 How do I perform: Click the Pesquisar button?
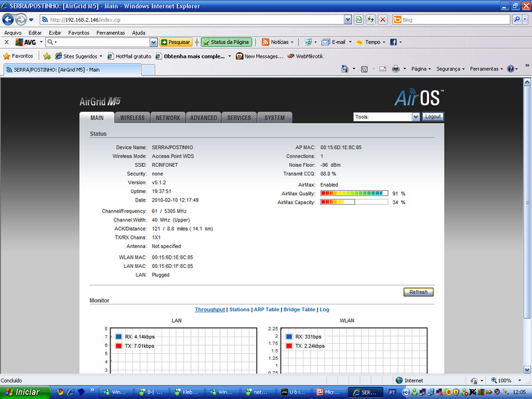pyautogui.click(x=176, y=42)
